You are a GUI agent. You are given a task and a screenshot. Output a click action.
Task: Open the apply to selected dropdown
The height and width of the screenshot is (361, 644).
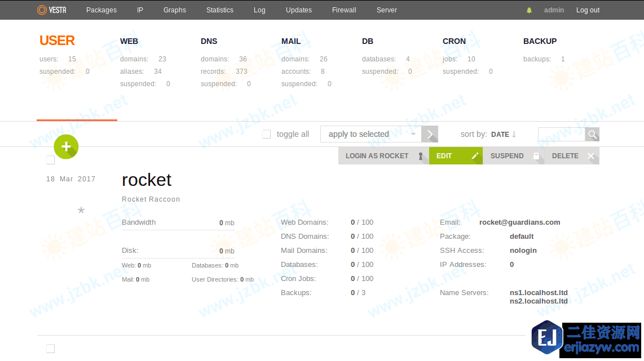pyautogui.click(x=370, y=134)
